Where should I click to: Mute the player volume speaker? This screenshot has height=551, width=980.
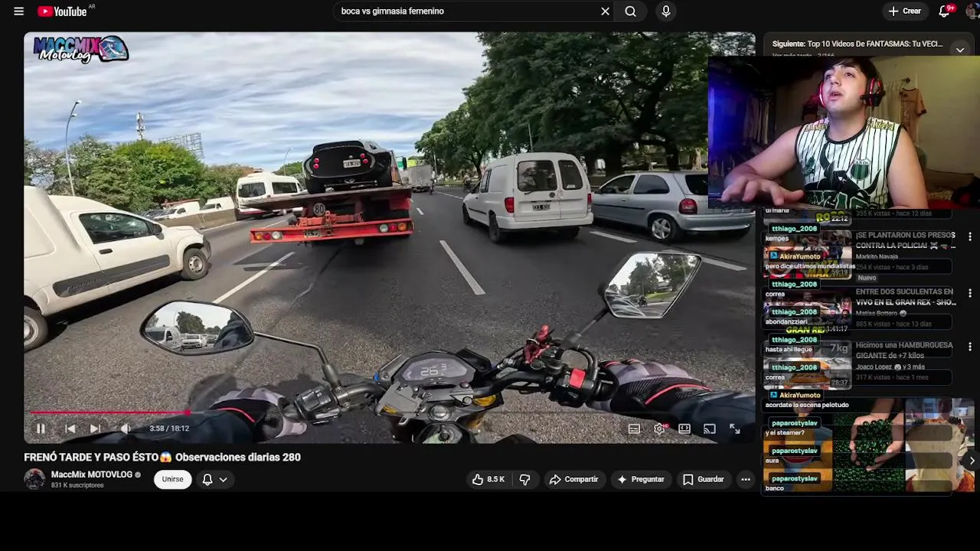pos(126,429)
